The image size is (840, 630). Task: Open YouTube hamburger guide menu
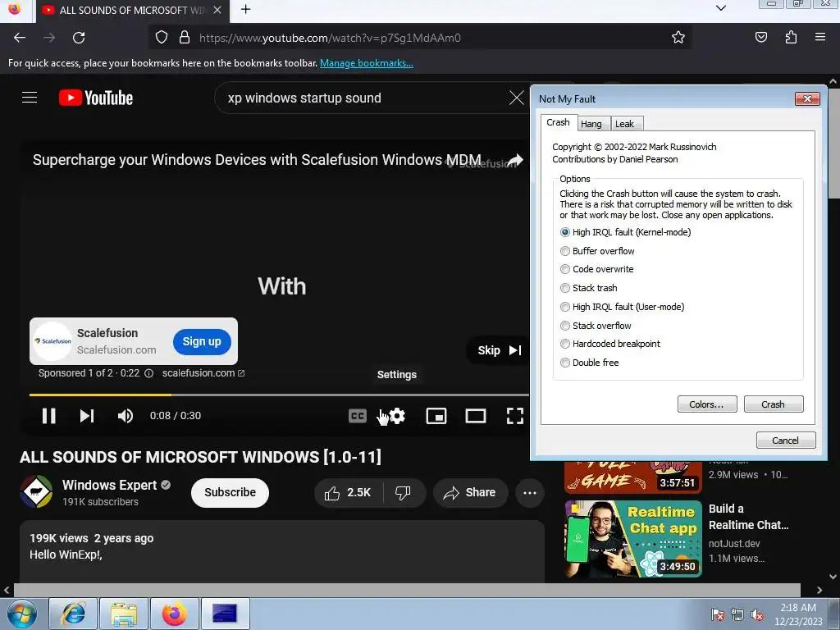(30, 98)
